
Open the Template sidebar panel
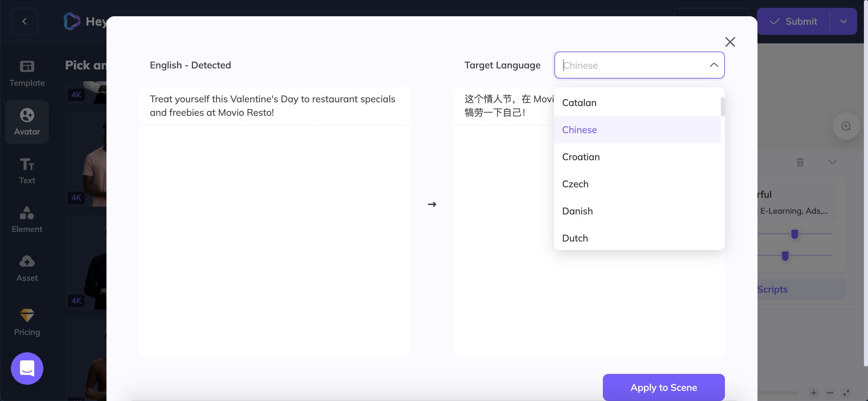(27, 73)
